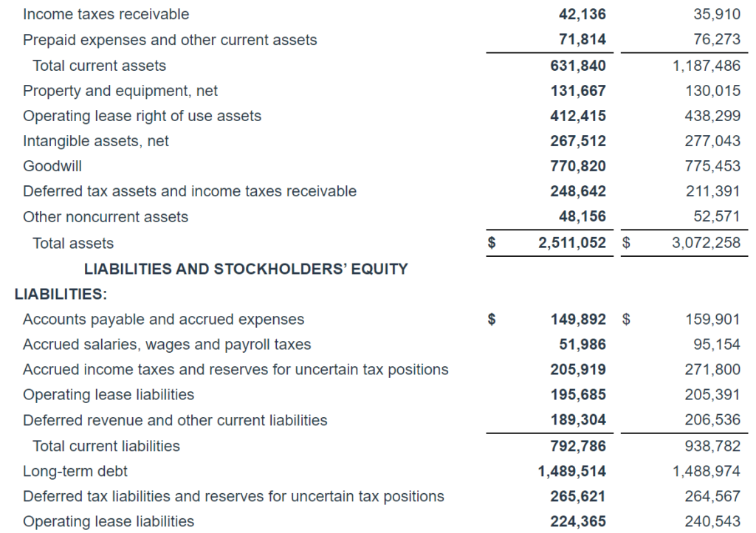The width and height of the screenshot is (756, 533).
Task: Click the Operating lease right of use assets label
Action: coord(142,116)
